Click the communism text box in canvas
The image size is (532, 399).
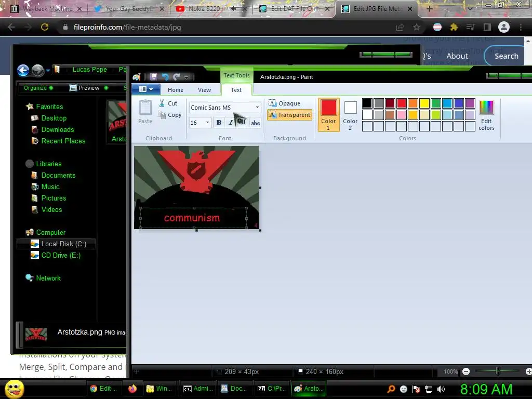[x=192, y=218]
